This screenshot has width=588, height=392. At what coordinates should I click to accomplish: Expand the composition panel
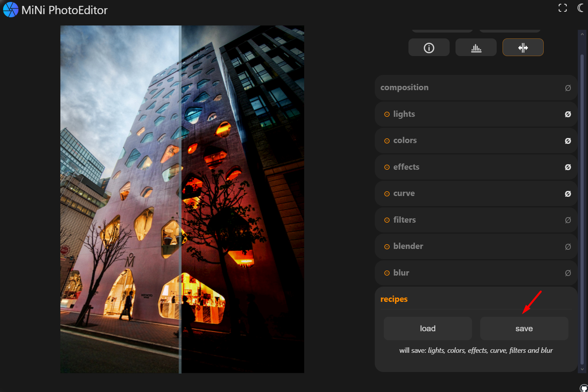click(x=476, y=87)
